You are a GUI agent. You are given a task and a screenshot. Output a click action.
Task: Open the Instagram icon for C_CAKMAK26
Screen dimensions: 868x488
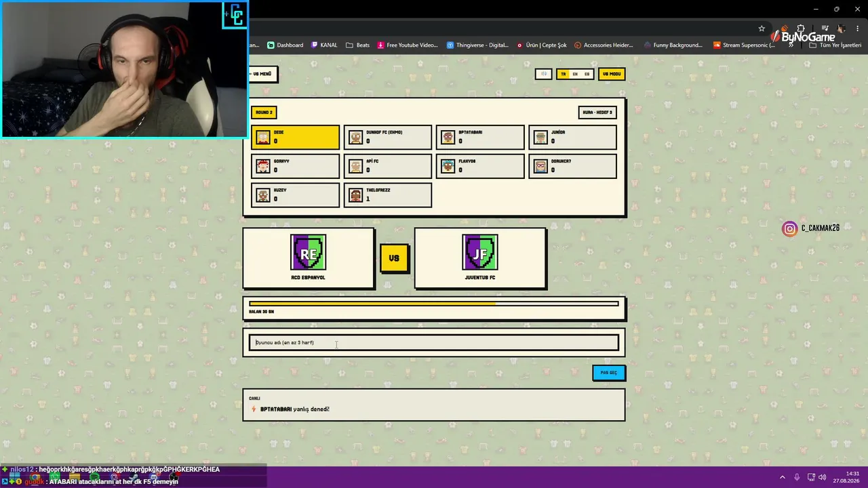(x=789, y=228)
